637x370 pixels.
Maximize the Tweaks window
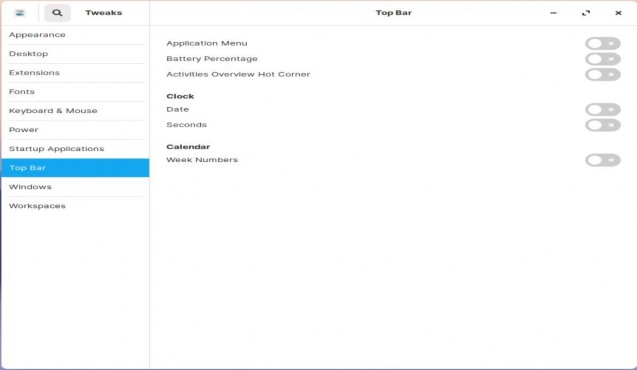[586, 13]
